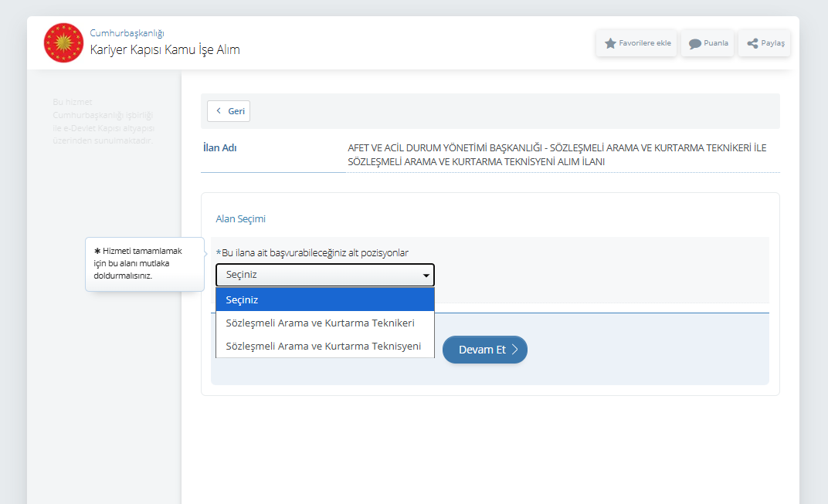Click the right chevron on Devam Et
The height and width of the screenshot is (504, 828).
click(x=515, y=350)
